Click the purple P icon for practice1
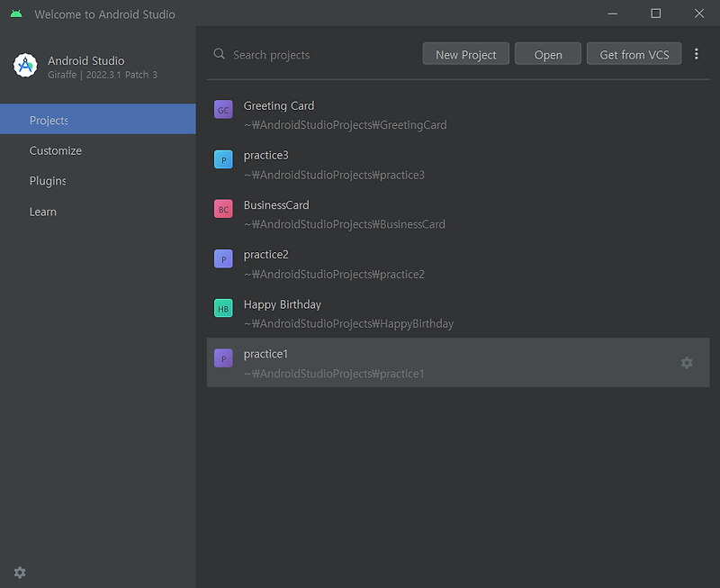The image size is (720, 588). (223, 358)
